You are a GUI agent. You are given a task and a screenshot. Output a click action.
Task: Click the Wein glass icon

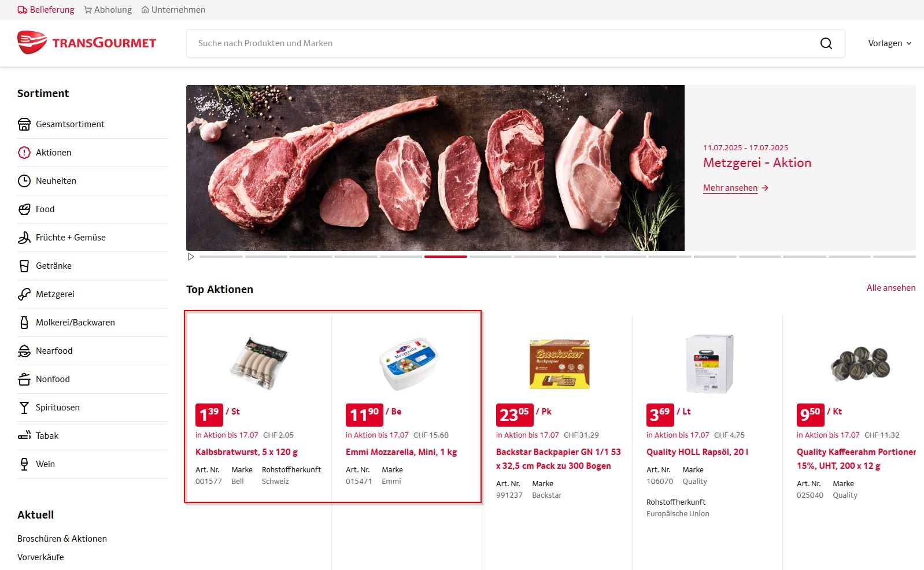pyautogui.click(x=24, y=464)
